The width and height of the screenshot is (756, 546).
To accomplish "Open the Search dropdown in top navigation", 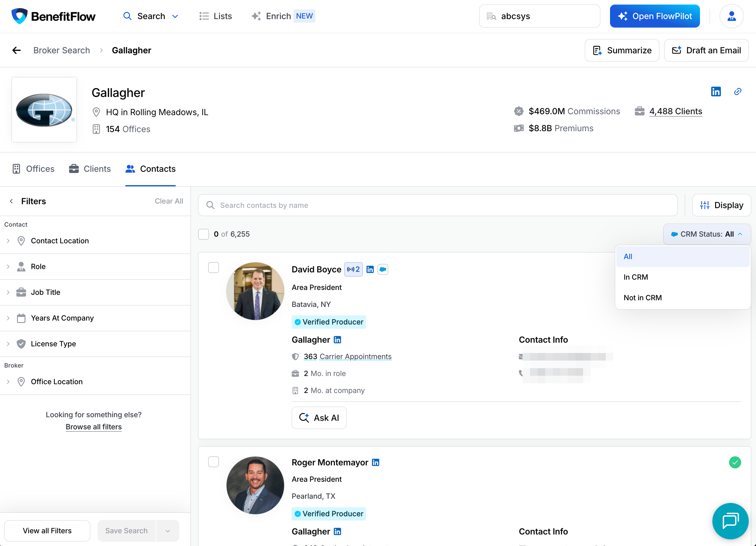I will (x=151, y=16).
